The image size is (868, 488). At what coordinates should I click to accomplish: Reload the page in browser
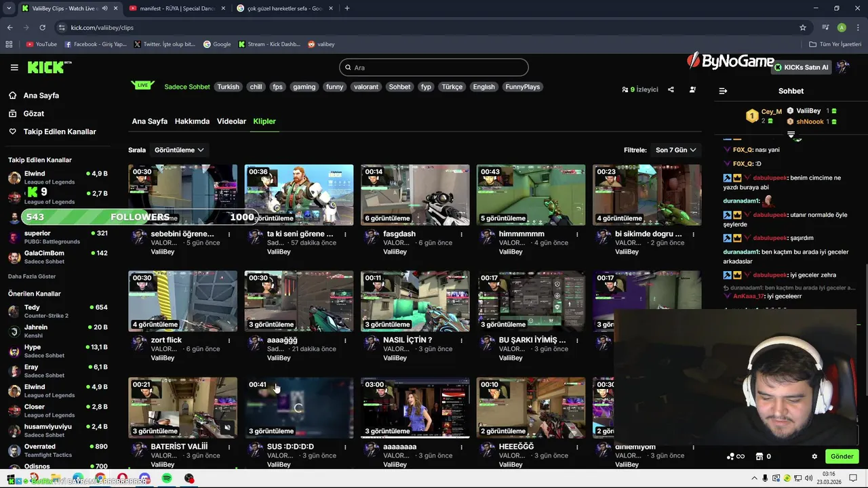pos(42,28)
